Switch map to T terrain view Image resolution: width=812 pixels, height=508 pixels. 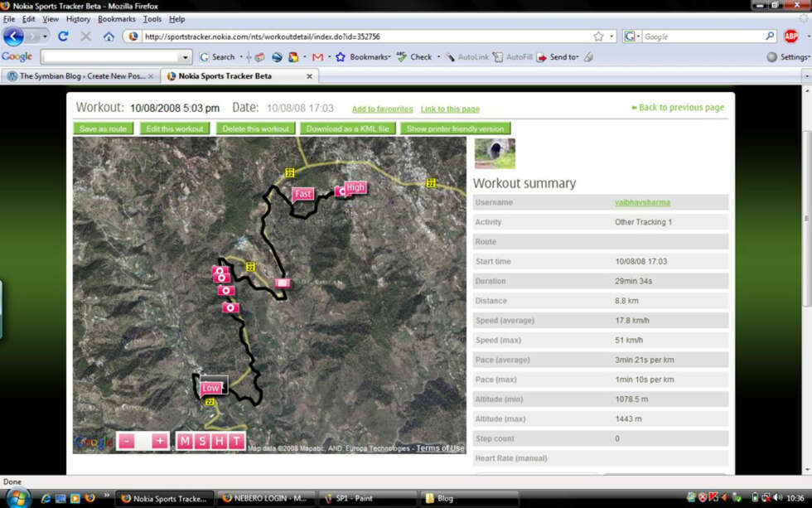coord(237,441)
